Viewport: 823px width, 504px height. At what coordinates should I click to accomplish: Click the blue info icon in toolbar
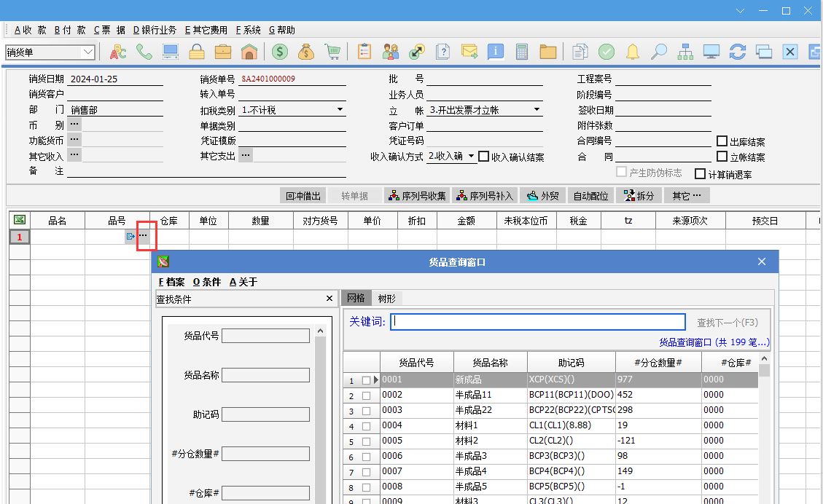pyautogui.click(x=496, y=52)
